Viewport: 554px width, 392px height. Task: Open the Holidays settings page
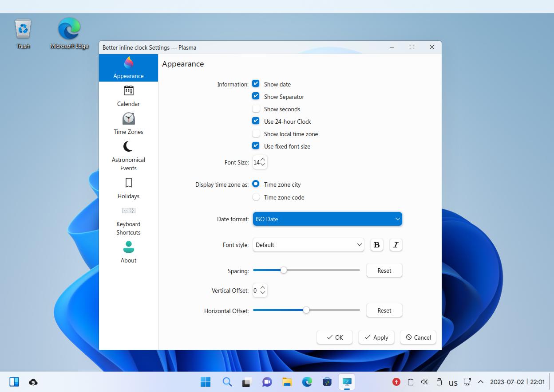(128, 188)
